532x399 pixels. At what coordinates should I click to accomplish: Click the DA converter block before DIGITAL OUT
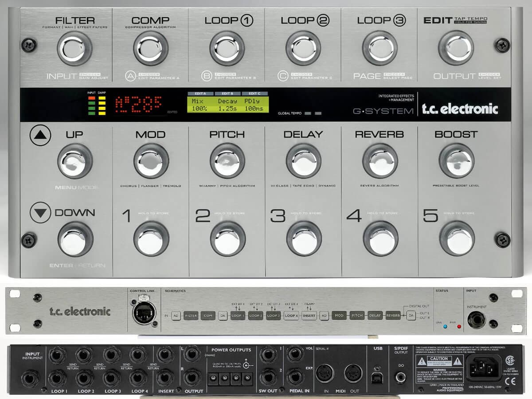[x=411, y=315]
